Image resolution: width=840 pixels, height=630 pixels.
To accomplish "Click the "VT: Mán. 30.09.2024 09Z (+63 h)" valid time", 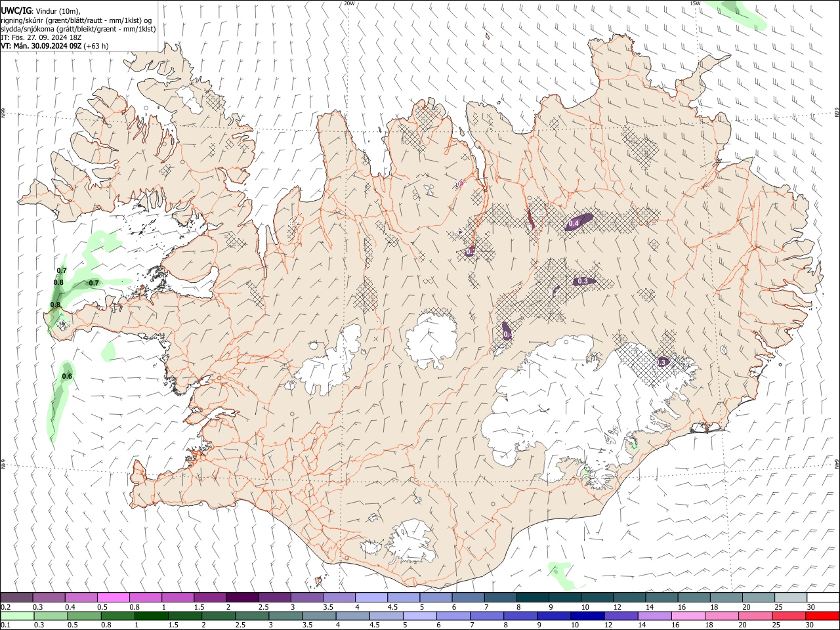I will pos(54,46).
